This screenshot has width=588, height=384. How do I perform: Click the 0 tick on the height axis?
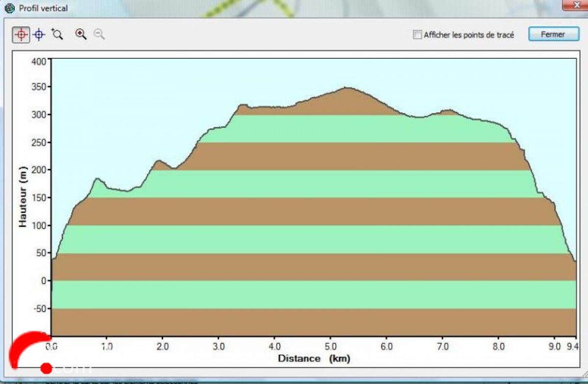click(x=43, y=281)
